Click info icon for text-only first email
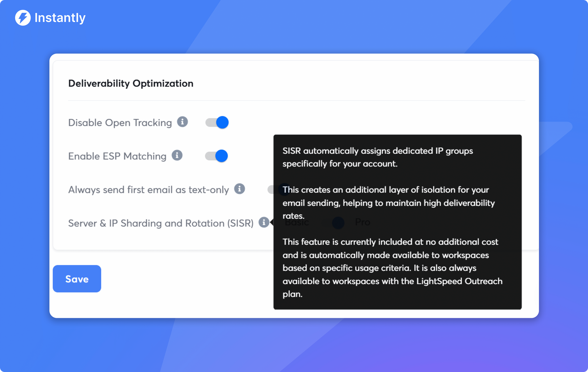 click(239, 189)
